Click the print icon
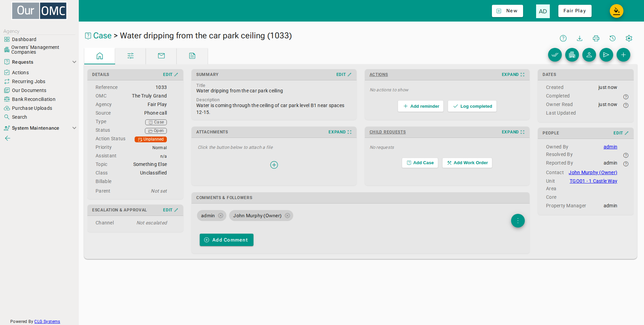 pos(596,38)
